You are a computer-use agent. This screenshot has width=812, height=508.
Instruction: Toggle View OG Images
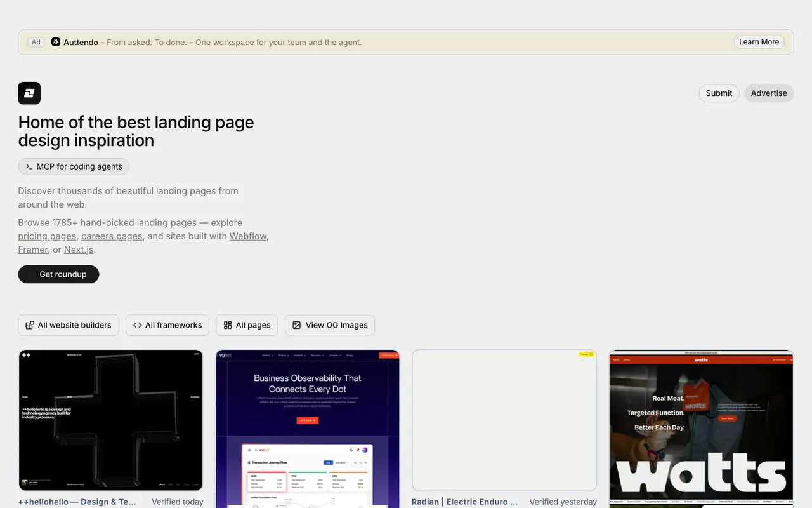330,325
